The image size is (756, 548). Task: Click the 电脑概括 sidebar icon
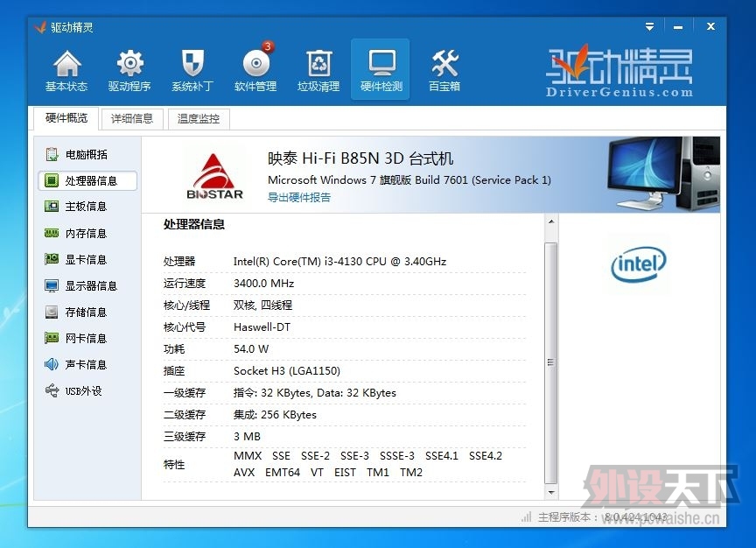[x=52, y=154]
